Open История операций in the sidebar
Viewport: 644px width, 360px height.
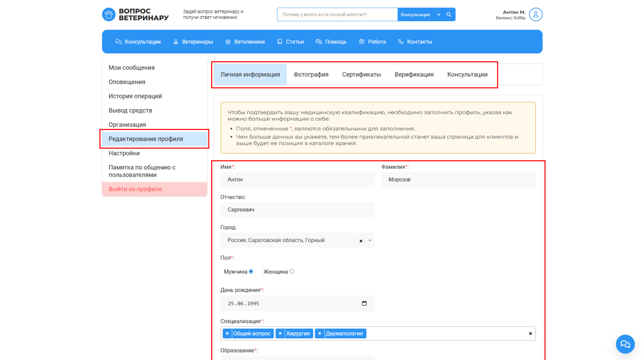point(135,96)
